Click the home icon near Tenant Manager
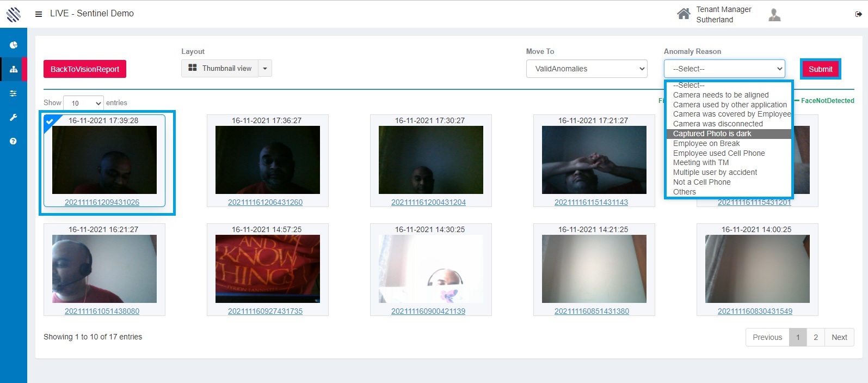Image resolution: width=868 pixels, height=383 pixels. (684, 14)
